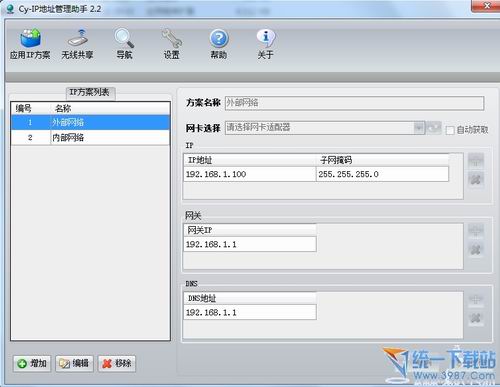The height and width of the screenshot is (387, 500).
Task: Open the 导航 magnifier tool
Action: (124, 44)
